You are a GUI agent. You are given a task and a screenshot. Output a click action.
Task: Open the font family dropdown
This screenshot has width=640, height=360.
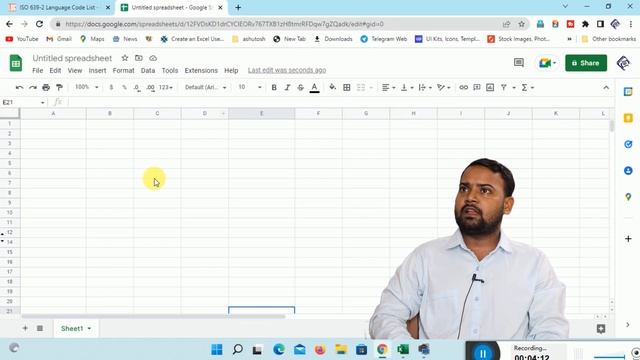tap(205, 87)
